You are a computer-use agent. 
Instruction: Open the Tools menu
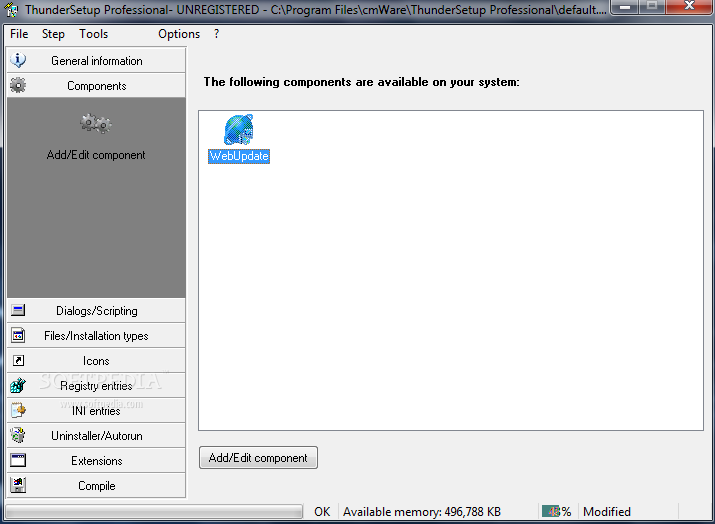tap(93, 34)
